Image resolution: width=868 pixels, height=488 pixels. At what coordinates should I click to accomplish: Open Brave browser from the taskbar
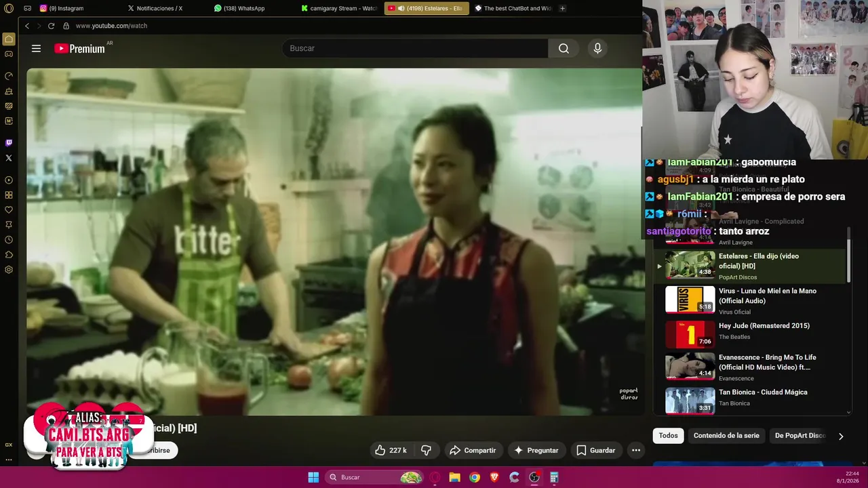[494, 477]
